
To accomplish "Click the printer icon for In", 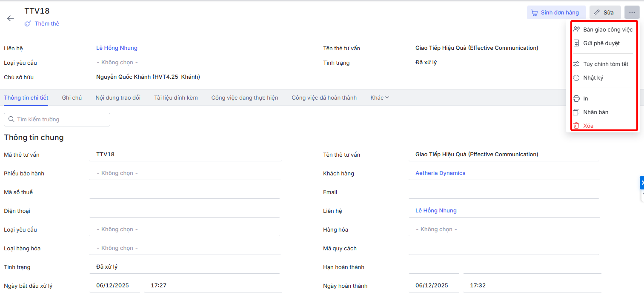I will (x=576, y=99).
